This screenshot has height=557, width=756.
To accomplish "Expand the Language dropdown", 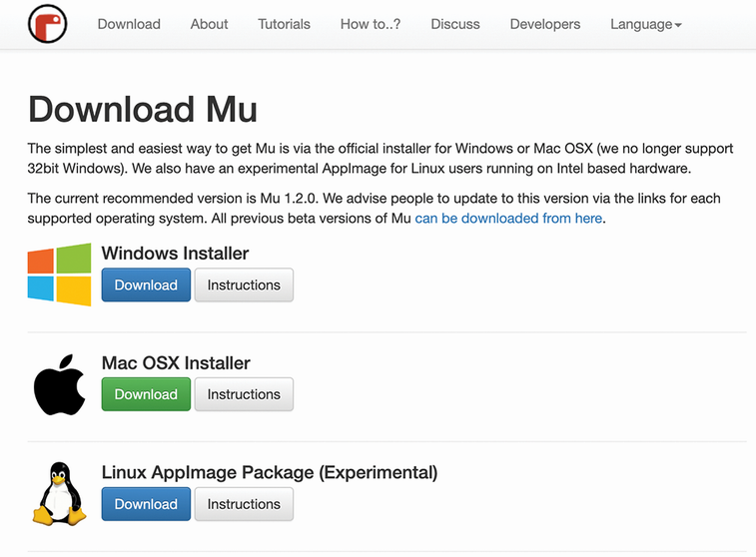I will click(x=646, y=24).
